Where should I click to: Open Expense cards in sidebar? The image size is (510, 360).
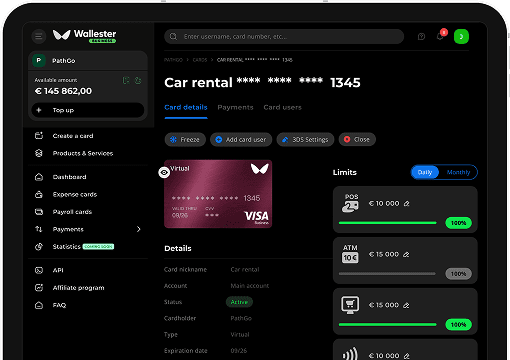[x=75, y=194]
